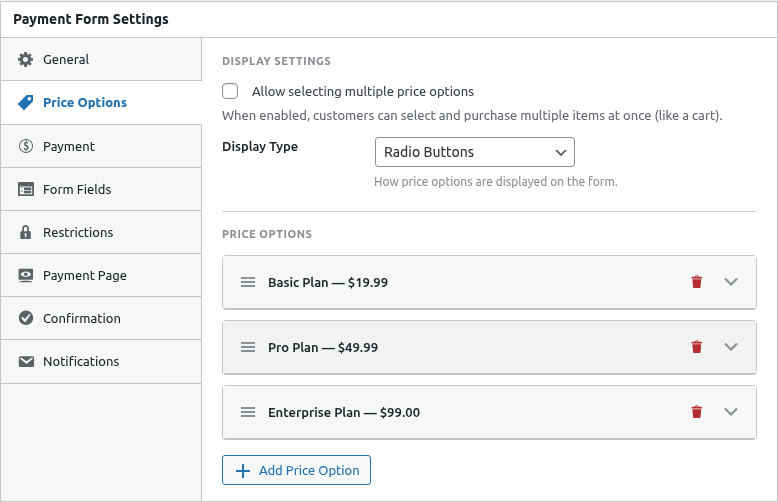
Task: Click the General gear icon
Action: click(25, 60)
